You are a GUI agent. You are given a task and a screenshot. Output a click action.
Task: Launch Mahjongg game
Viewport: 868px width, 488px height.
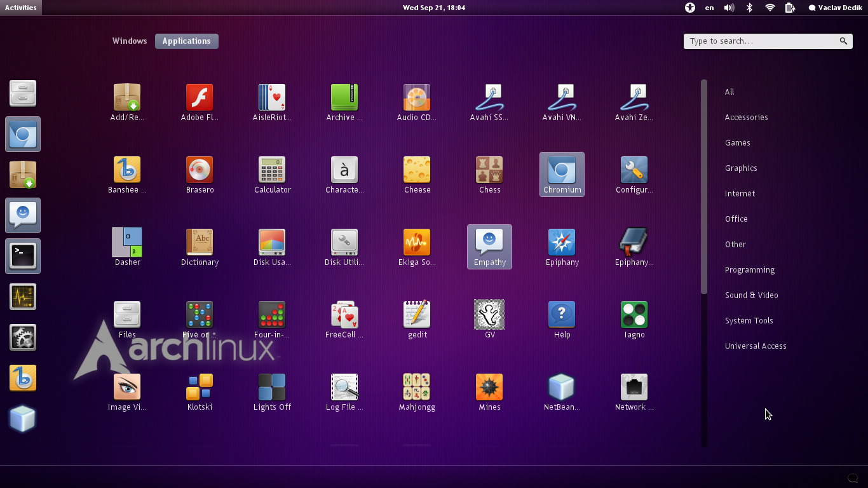click(417, 392)
